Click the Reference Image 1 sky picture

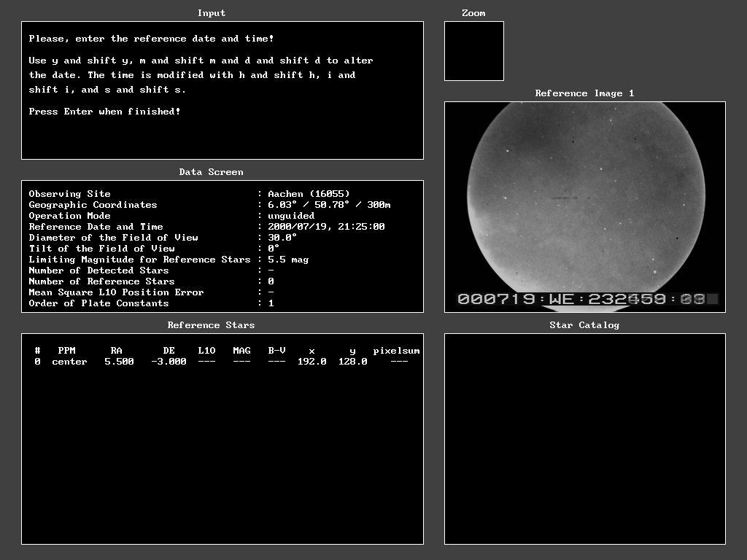click(x=585, y=197)
